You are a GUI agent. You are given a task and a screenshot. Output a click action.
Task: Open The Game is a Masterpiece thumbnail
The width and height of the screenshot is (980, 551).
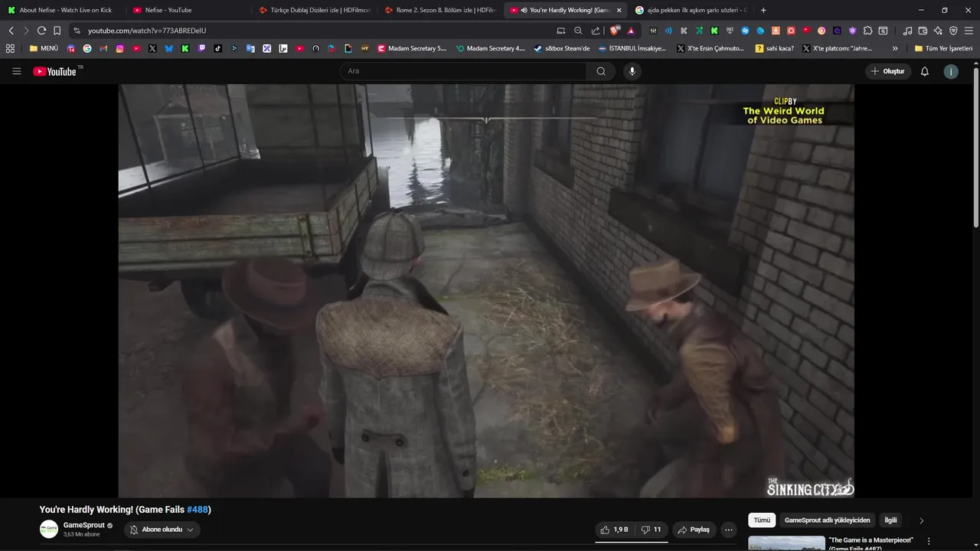[786, 543]
